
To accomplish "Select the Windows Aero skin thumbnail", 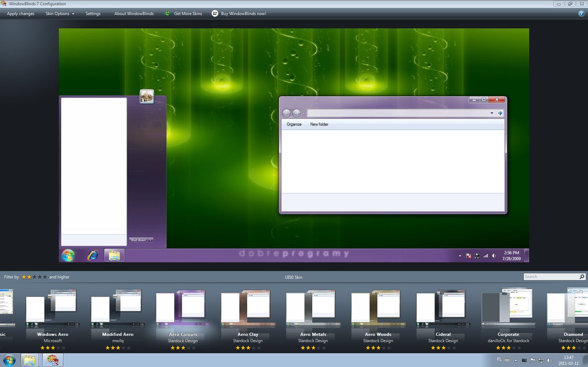I will coord(52,308).
